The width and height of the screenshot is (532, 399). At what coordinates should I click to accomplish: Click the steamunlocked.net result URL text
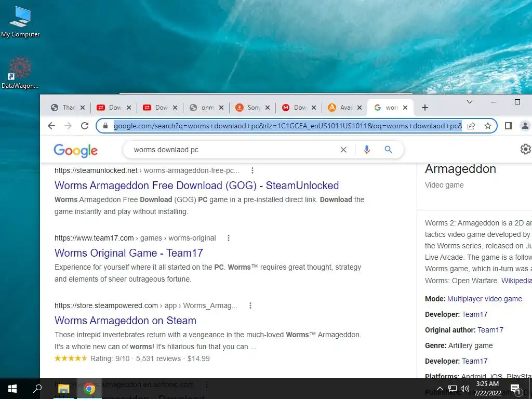pyautogui.click(x=147, y=170)
